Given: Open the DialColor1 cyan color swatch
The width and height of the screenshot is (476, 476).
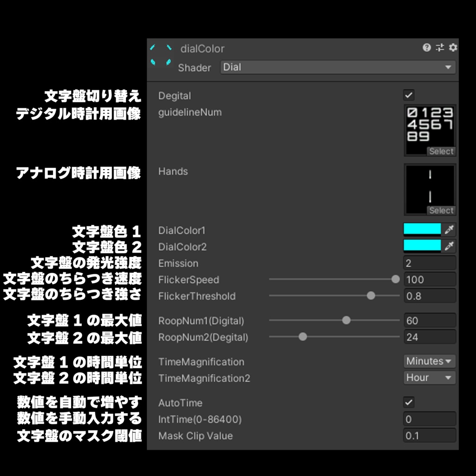Looking at the screenshot, I should [x=422, y=230].
